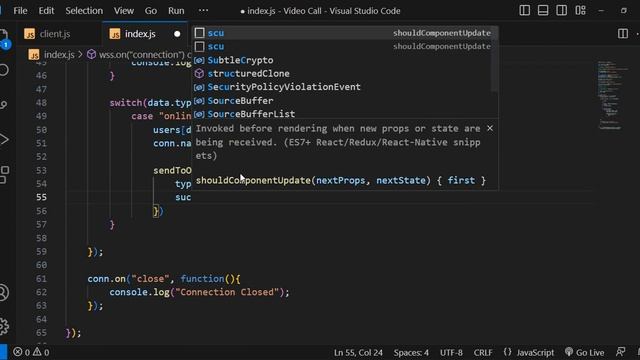The height and width of the screenshot is (360, 640).
Task: Choose SourceBuffer suggestion
Action: click(342, 100)
